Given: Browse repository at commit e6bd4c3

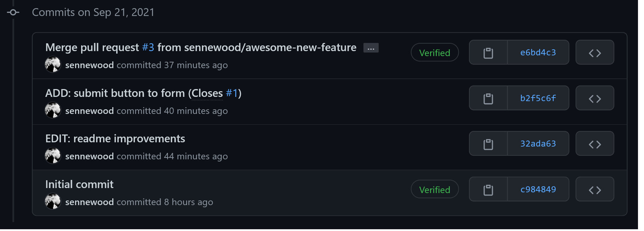Looking at the screenshot, I should click(x=595, y=53).
